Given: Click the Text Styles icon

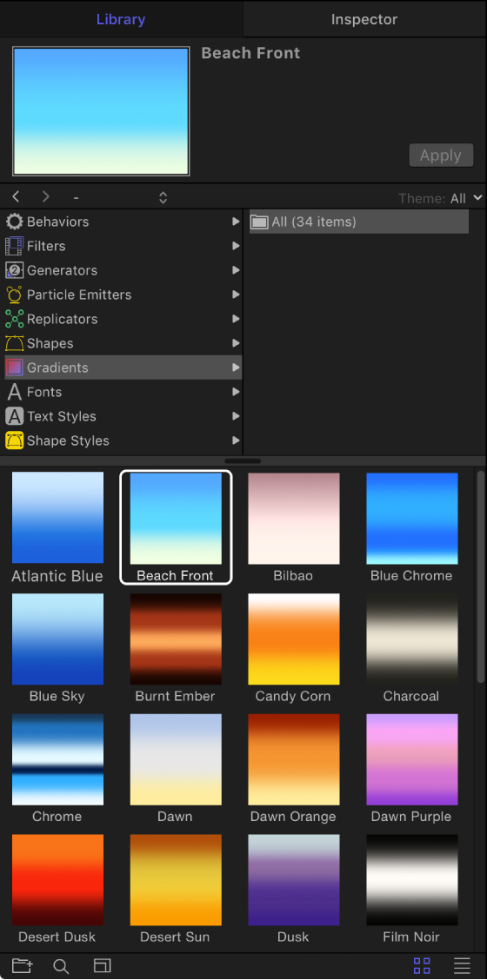Looking at the screenshot, I should coord(15,416).
